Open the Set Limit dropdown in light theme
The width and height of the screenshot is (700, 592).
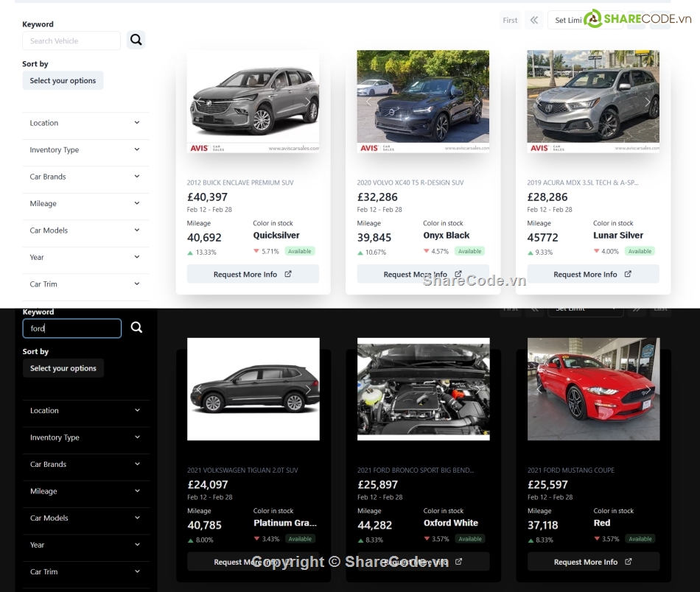click(x=568, y=21)
